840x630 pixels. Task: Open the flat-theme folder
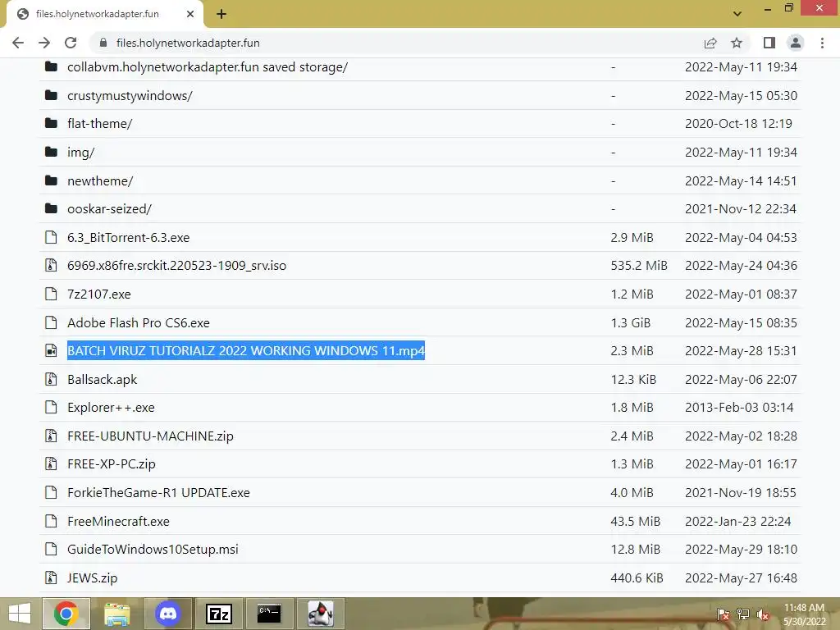click(99, 124)
